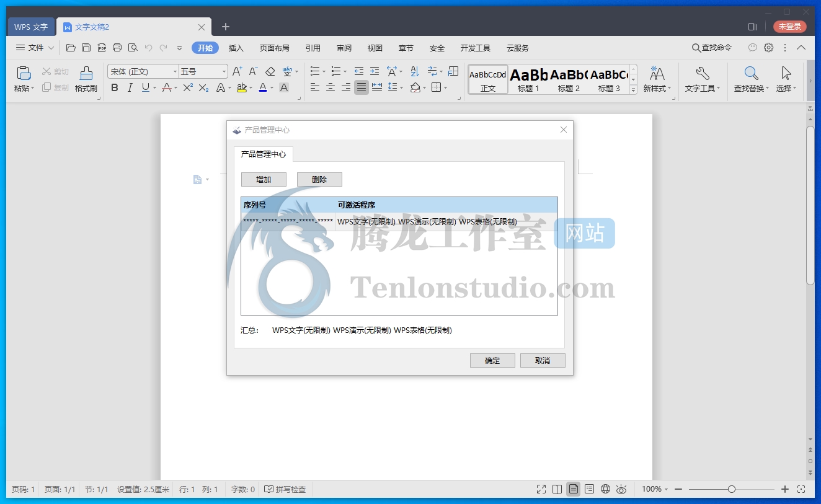Expand the styles gallery list
Image resolution: width=821 pixels, height=504 pixels.
pos(633,90)
